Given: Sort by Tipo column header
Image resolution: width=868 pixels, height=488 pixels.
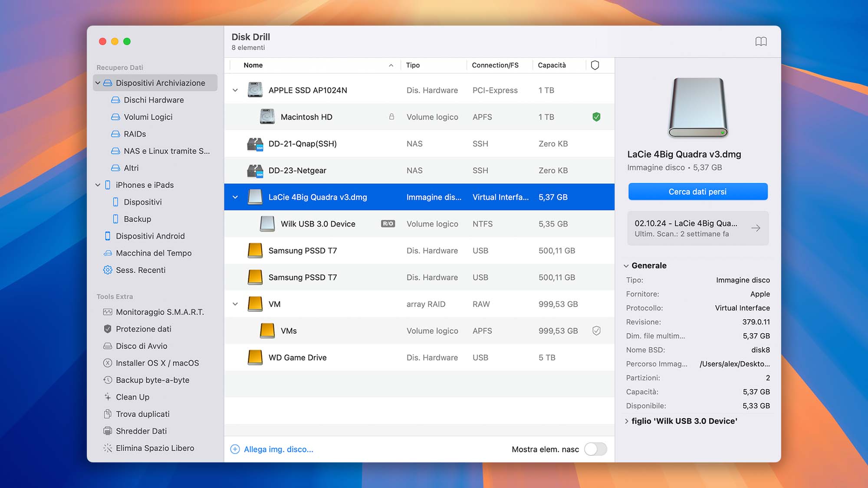Looking at the screenshot, I should tap(413, 65).
